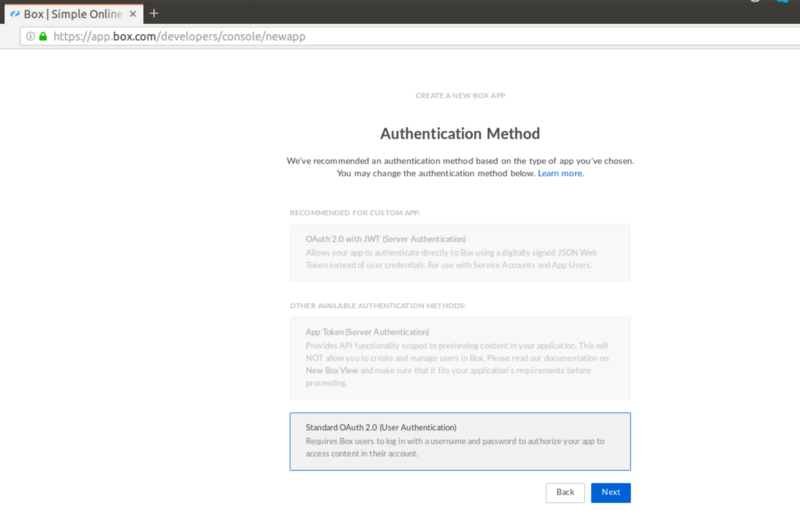Open a new browser tab
Image resolution: width=800 pixels, height=522 pixels.
tap(154, 14)
